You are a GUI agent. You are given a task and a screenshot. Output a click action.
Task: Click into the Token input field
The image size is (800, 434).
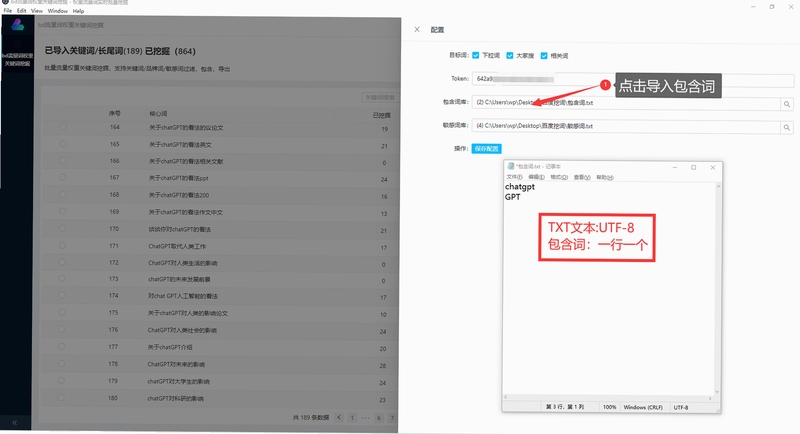pyautogui.click(x=633, y=79)
